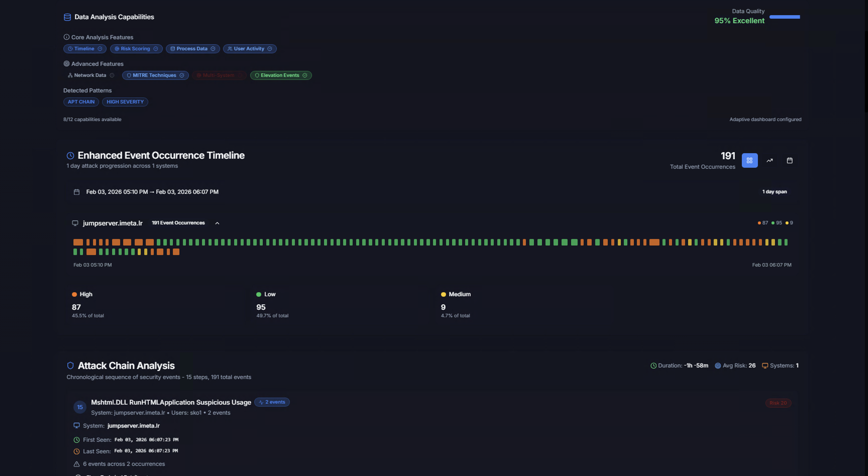
Task: Click the database icon beside Data Analysis Capabilities
Action: click(x=67, y=17)
